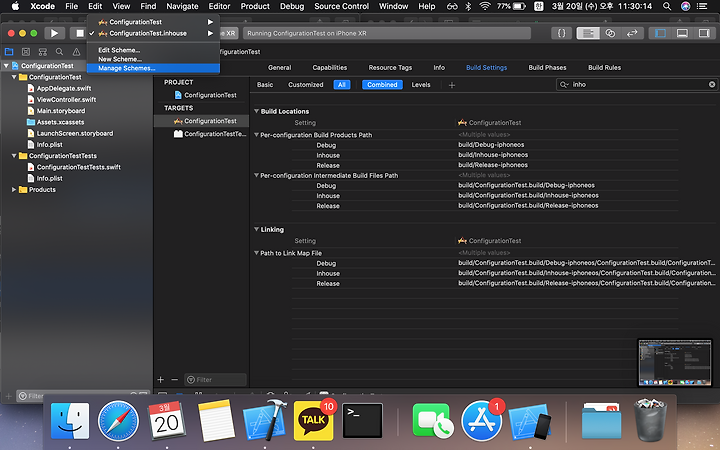This screenshot has width=720, height=450.
Task: Show the Assistant editor
Action: click(610, 33)
